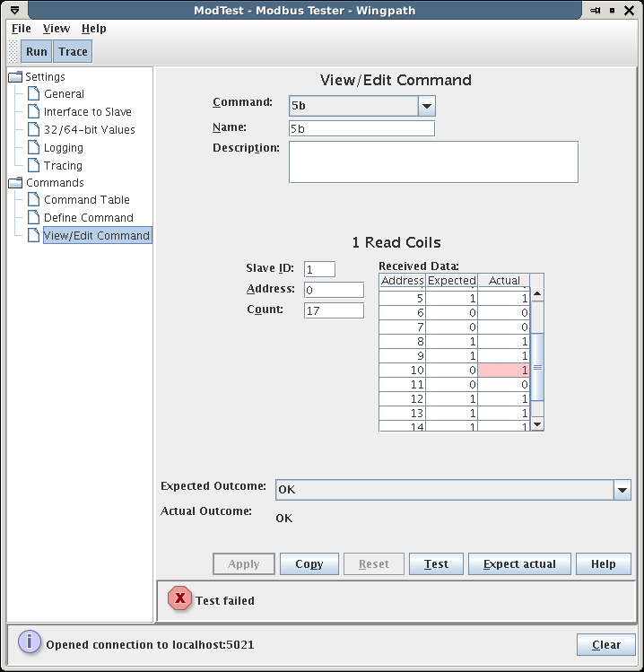Click the pin window icon in title bar
The height and width of the screenshot is (672, 644).
595,10
